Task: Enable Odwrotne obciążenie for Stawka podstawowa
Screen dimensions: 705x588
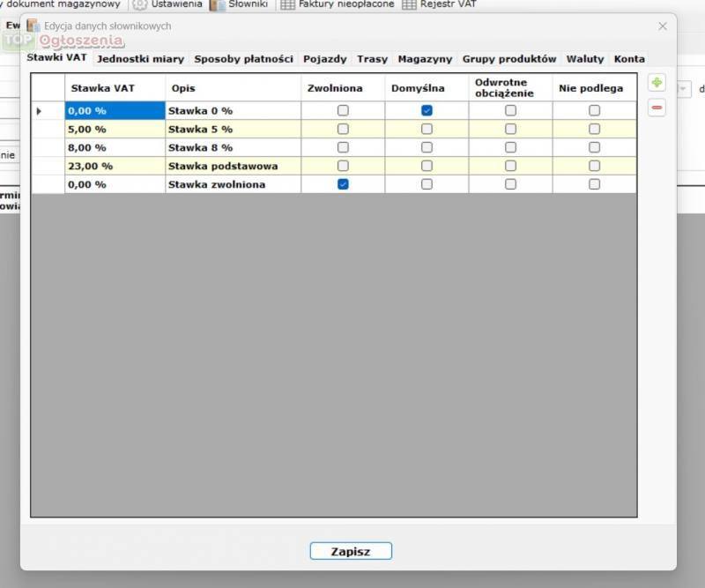Action: pyautogui.click(x=510, y=166)
